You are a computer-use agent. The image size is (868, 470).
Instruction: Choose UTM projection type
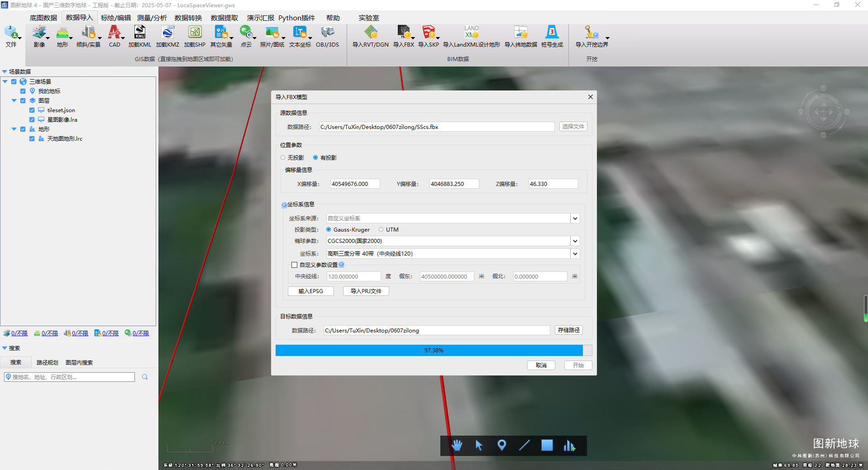pos(389,229)
